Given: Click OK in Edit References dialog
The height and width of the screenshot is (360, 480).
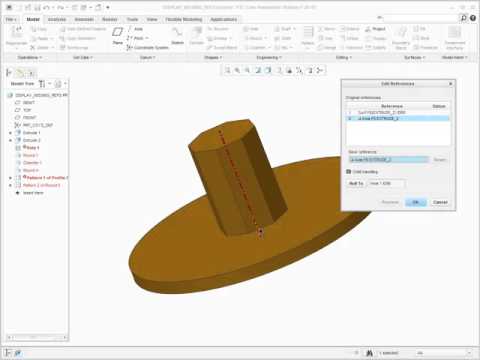Looking at the screenshot, I should (x=416, y=202).
